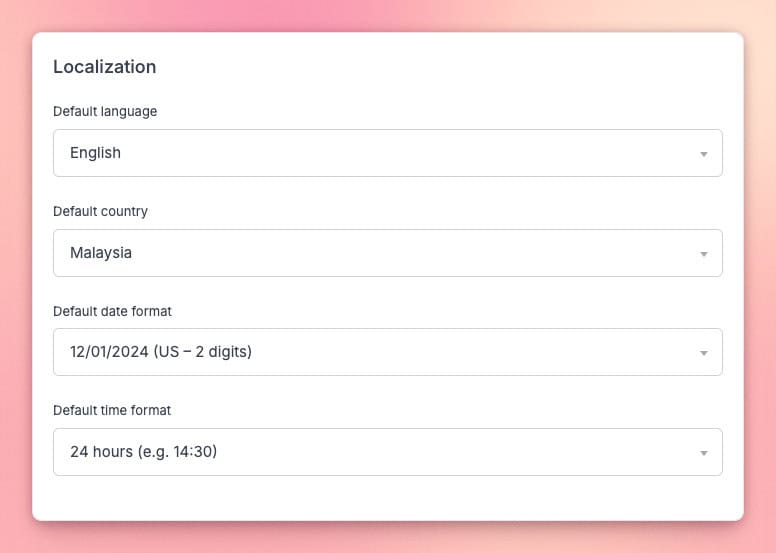Click the "Default time format" label
Image resolution: width=776 pixels, height=553 pixels.
(112, 410)
